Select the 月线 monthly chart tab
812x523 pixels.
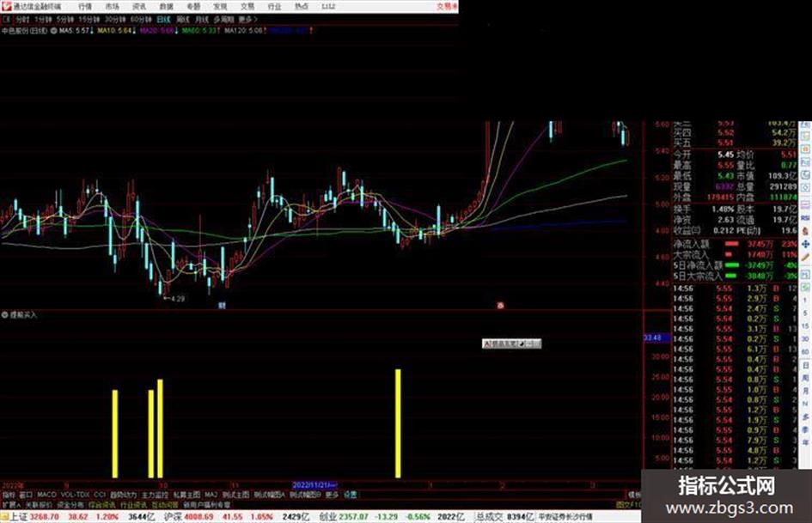[x=201, y=20]
